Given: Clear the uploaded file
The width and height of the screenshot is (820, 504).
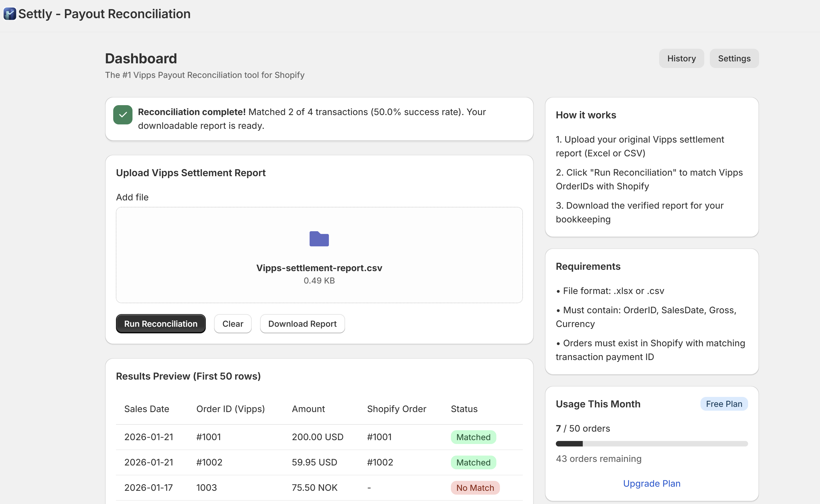Looking at the screenshot, I should (x=232, y=324).
